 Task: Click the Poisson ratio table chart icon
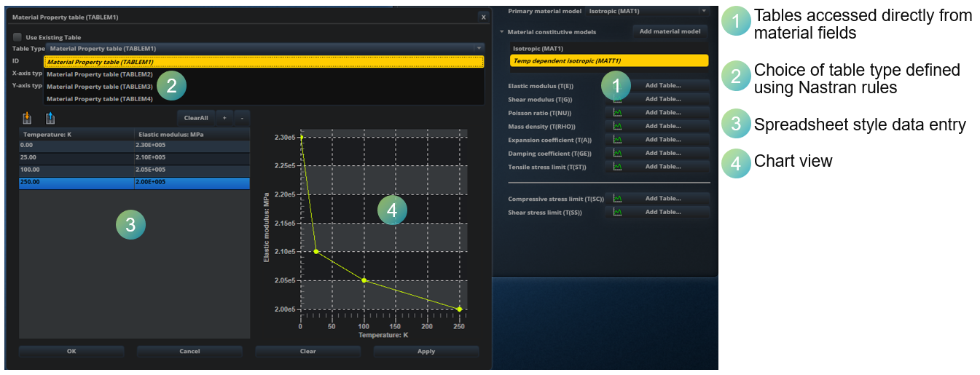point(617,113)
